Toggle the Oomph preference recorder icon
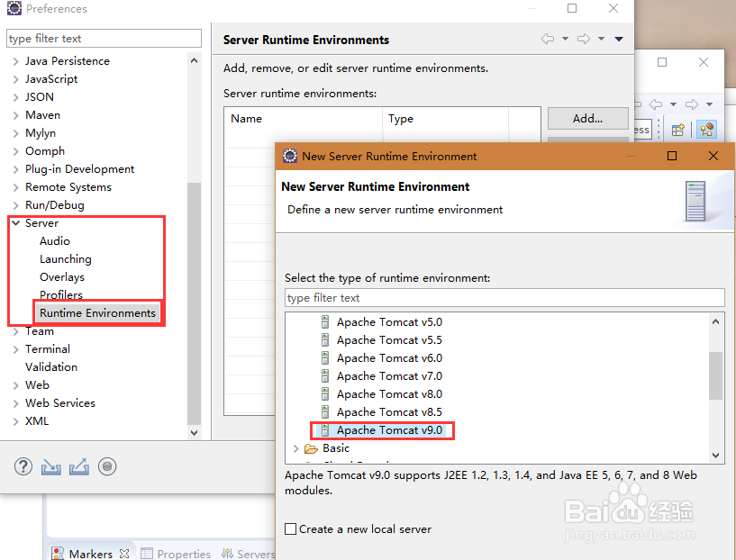 coord(107,466)
